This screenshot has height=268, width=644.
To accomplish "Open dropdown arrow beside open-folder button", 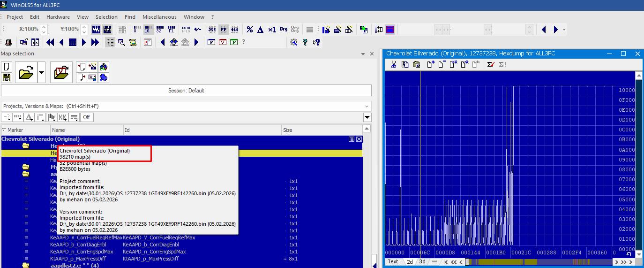I will (41, 72).
